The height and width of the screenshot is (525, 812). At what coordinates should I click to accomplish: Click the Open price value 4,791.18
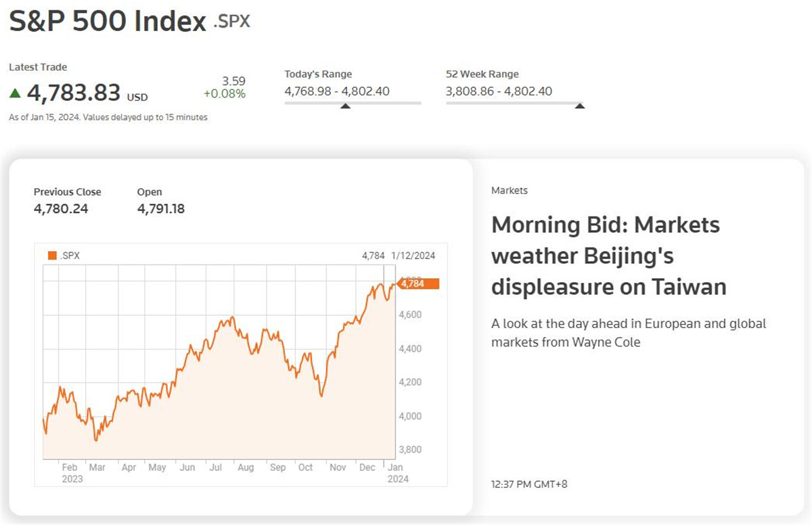click(x=160, y=209)
